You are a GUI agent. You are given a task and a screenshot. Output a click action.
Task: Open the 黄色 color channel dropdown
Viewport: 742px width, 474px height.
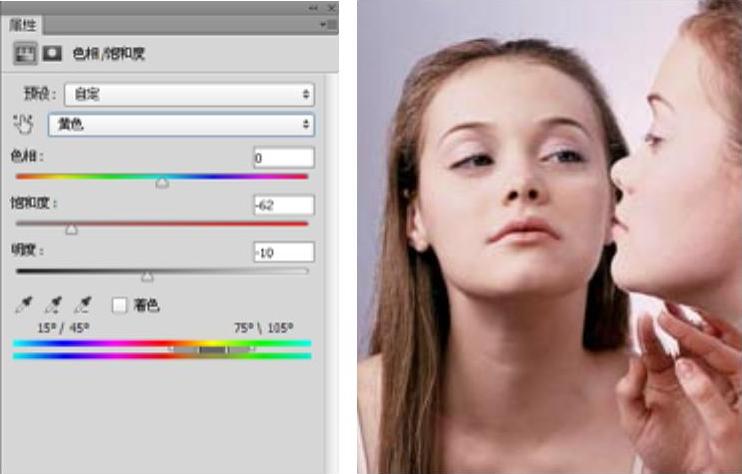[181, 125]
